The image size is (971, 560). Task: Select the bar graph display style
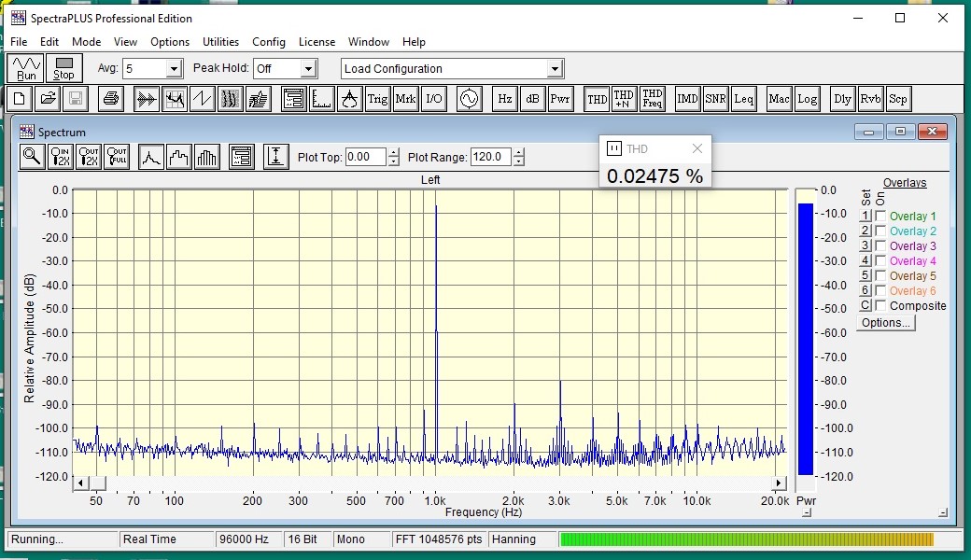coord(207,157)
